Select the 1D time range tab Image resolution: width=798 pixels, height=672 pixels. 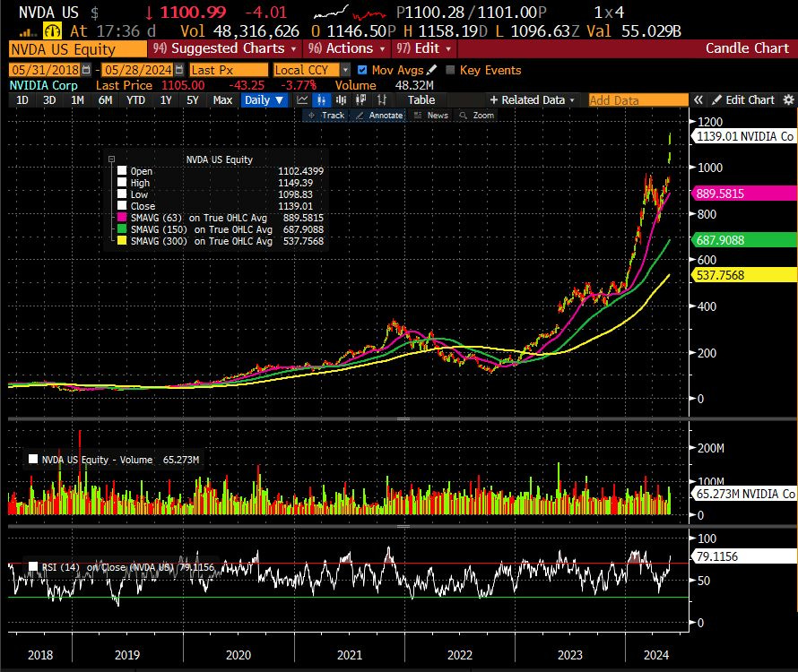point(22,99)
